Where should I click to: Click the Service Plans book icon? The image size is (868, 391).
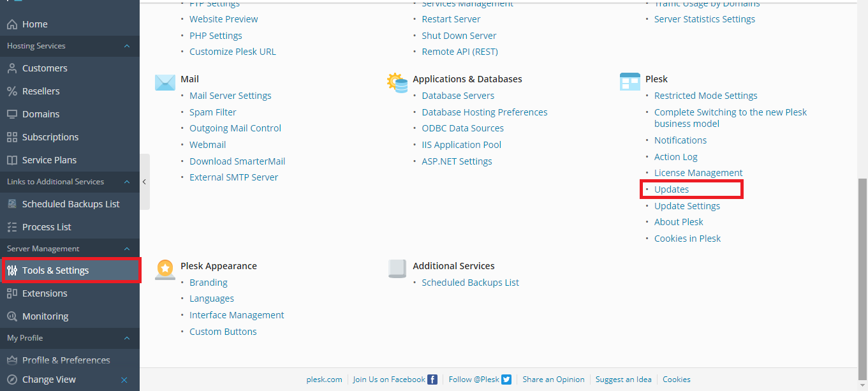(x=11, y=160)
